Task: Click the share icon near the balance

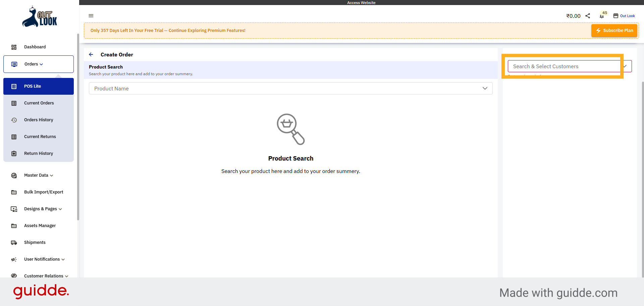Action: click(x=588, y=16)
